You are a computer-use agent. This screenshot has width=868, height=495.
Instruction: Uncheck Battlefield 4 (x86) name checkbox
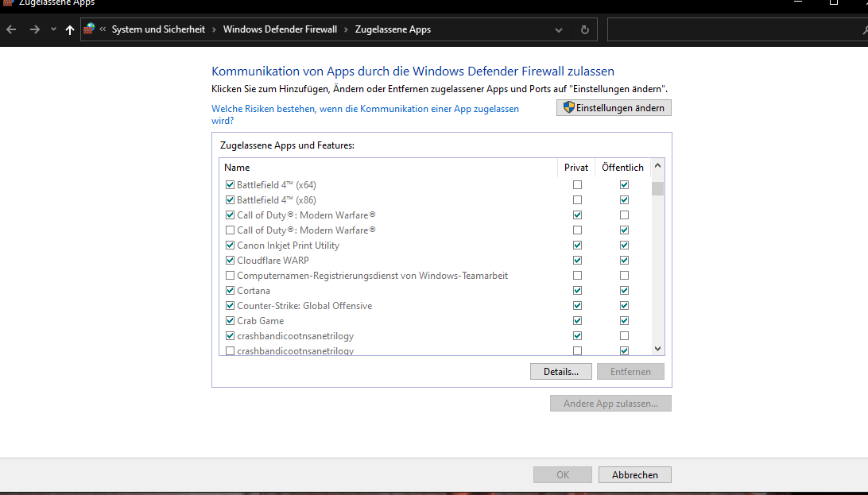point(230,199)
